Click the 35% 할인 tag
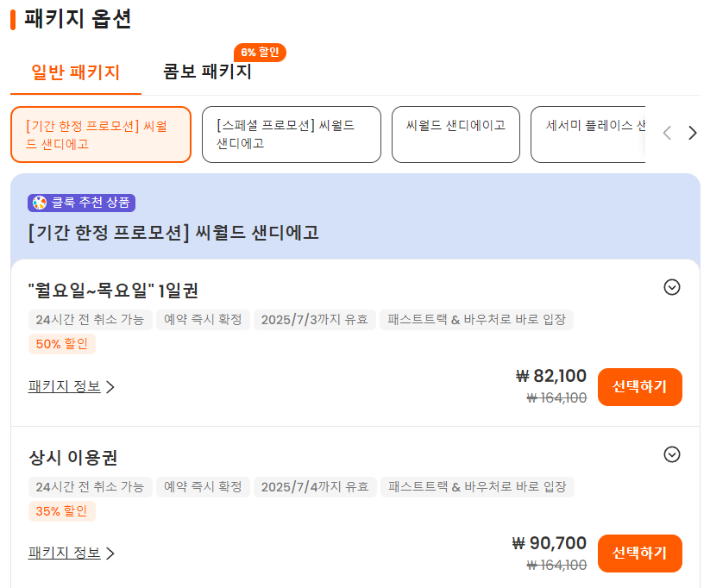The image size is (710, 588). (x=61, y=511)
